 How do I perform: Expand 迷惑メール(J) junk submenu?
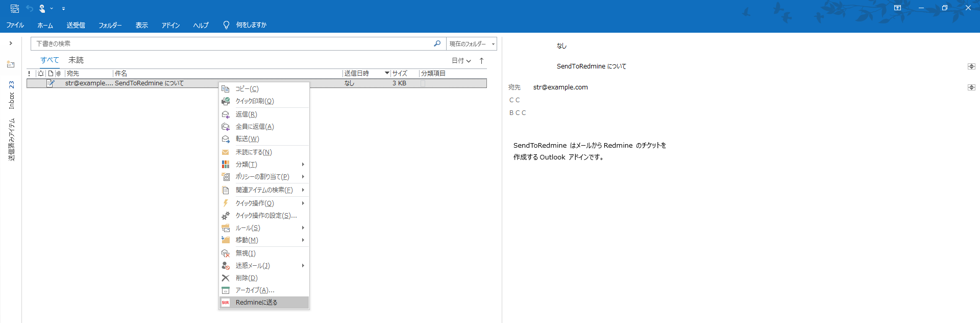264,266
